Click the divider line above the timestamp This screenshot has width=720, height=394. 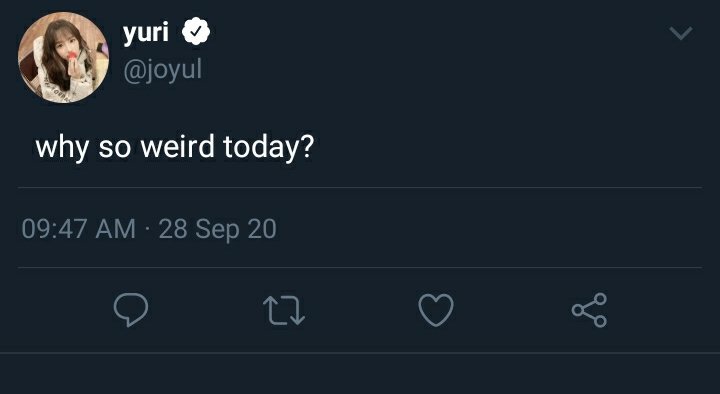[x=360, y=187]
